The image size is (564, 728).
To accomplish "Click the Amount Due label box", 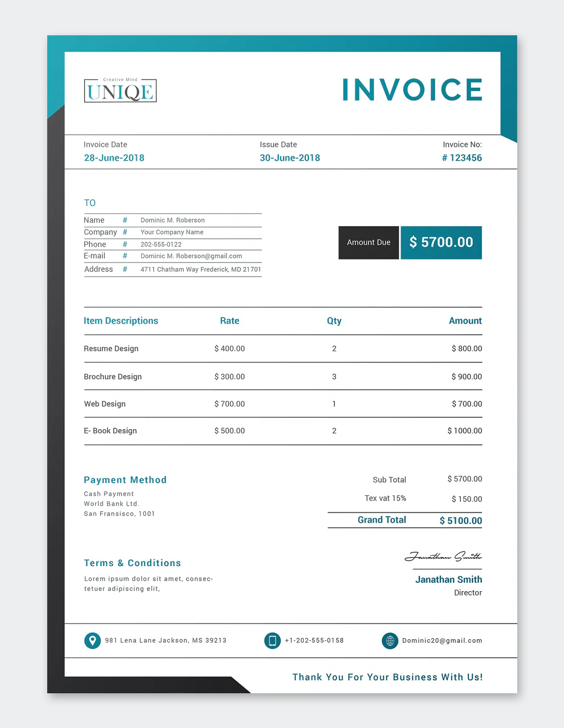I will point(369,242).
